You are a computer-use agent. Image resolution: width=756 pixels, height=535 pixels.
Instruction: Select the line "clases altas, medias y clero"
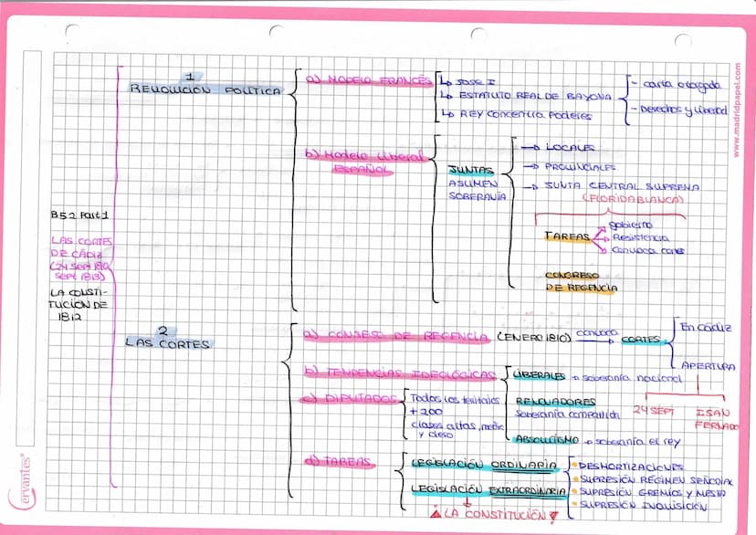pyautogui.click(x=457, y=429)
